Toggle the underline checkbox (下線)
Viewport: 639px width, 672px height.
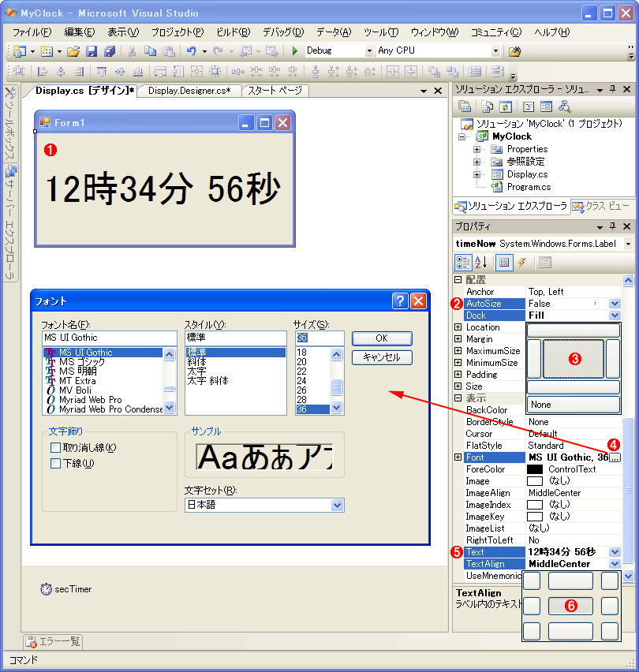click(x=55, y=464)
